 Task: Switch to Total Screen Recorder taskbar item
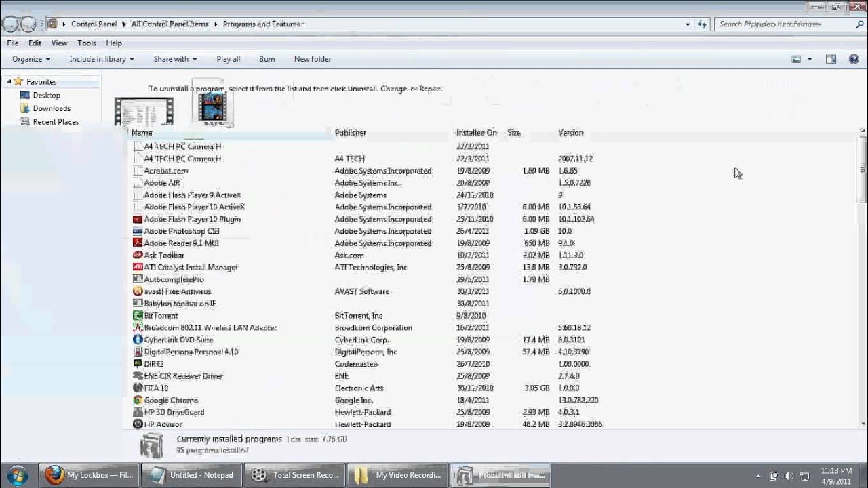[x=295, y=475]
